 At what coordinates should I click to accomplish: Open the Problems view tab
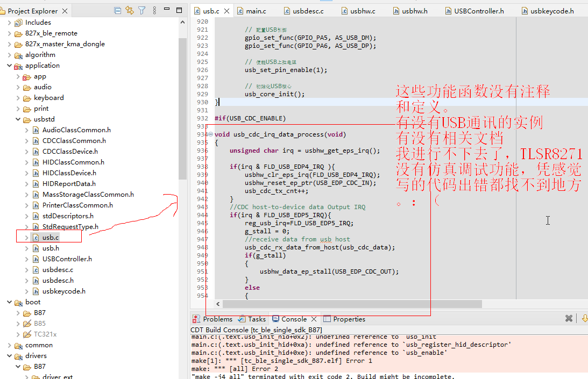[213, 319]
